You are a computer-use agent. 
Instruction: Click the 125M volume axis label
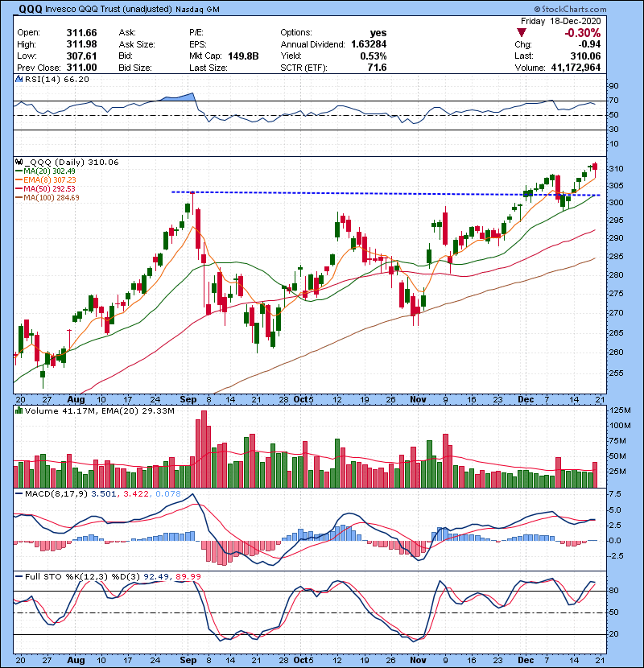coord(621,410)
